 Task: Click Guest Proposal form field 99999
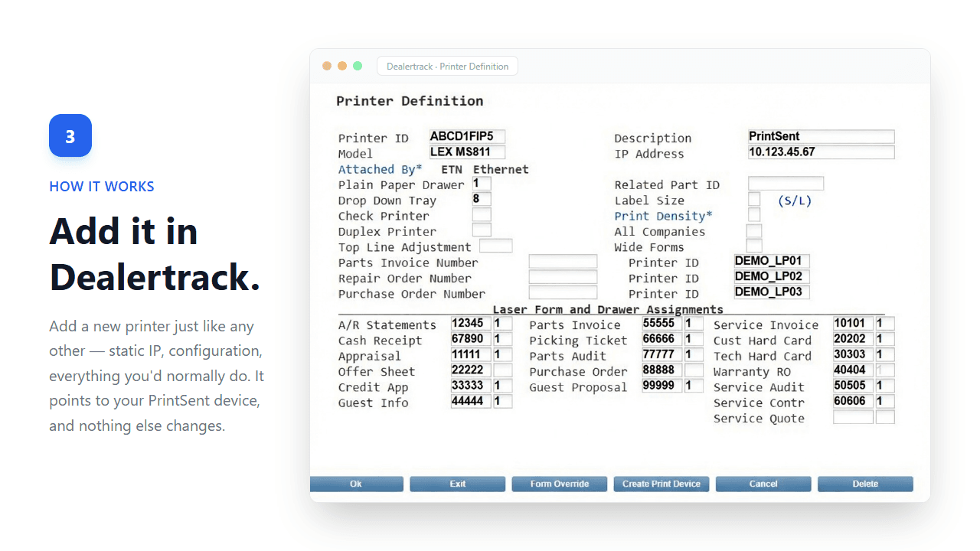[662, 386]
